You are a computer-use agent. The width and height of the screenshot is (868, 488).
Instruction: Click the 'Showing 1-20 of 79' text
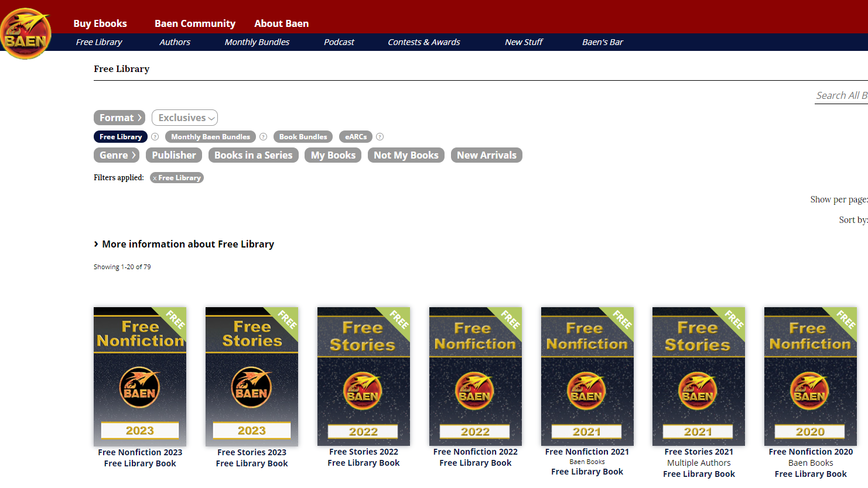coord(122,267)
